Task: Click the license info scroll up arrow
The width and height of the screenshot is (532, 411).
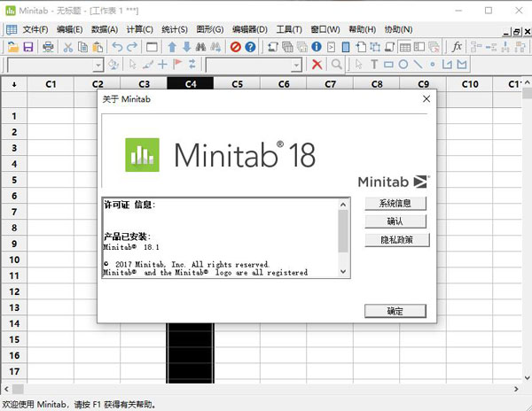Action: [x=343, y=205]
